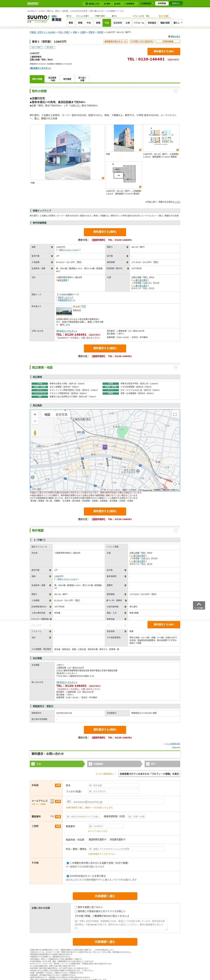Viewport: 210px width, 980px height.
Task: Open 販売戸数 help icon in 物件詳細情報 table
Action: pos(52,256)
